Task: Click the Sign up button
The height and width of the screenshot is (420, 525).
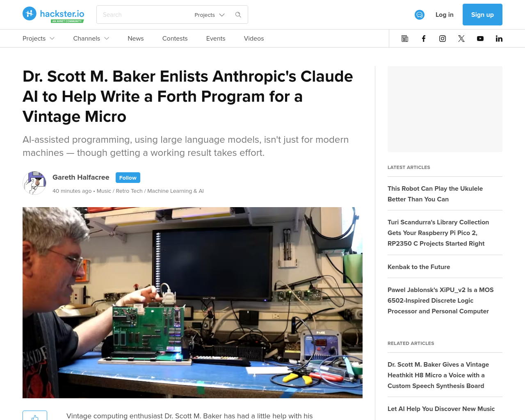Action: coord(482,15)
